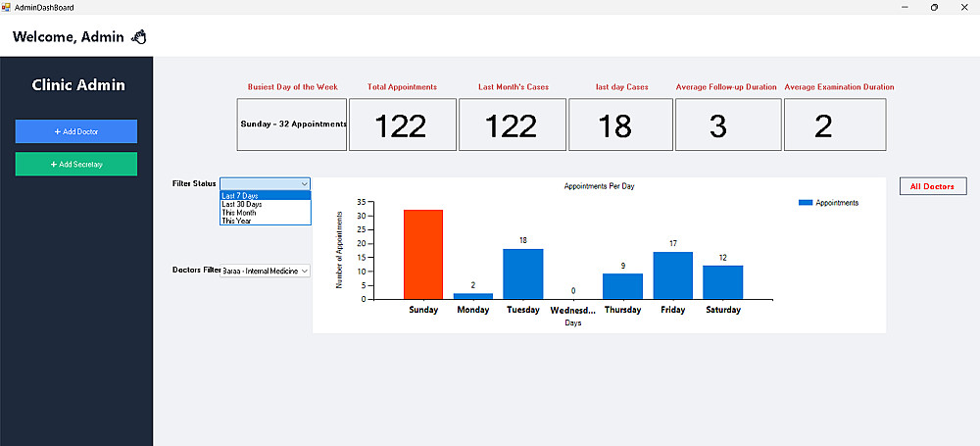Click the Saturday bar showing 12
Image resolution: width=980 pixels, height=446 pixels.
[723, 282]
